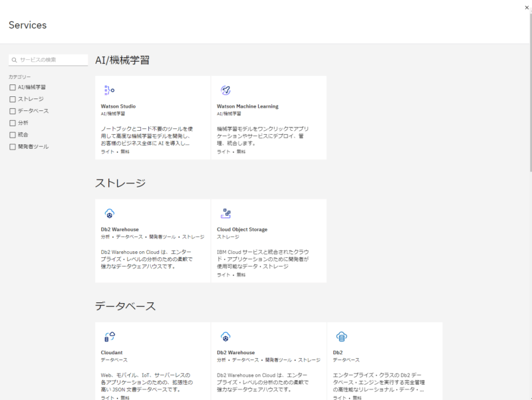Viewport: 532px width, 400px height.
Task: Click the Cloud Object Storage icon
Action: coord(225,213)
